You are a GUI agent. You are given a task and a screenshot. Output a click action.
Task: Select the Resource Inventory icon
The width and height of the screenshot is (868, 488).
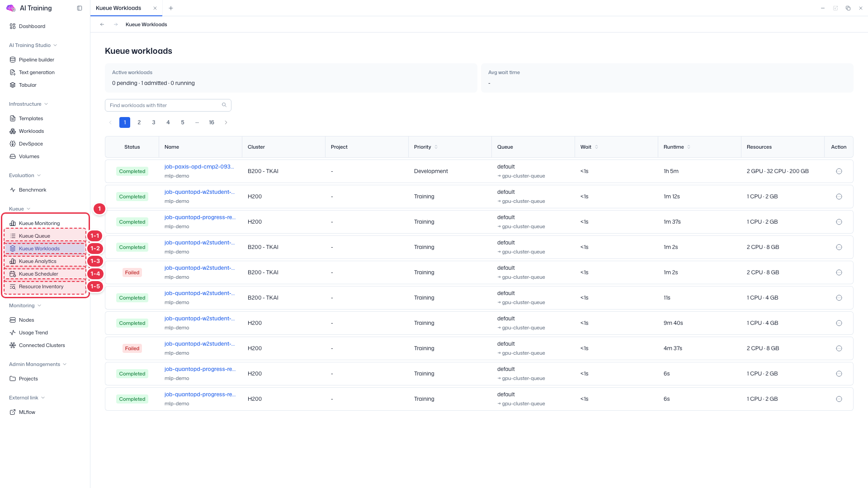pos(13,286)
